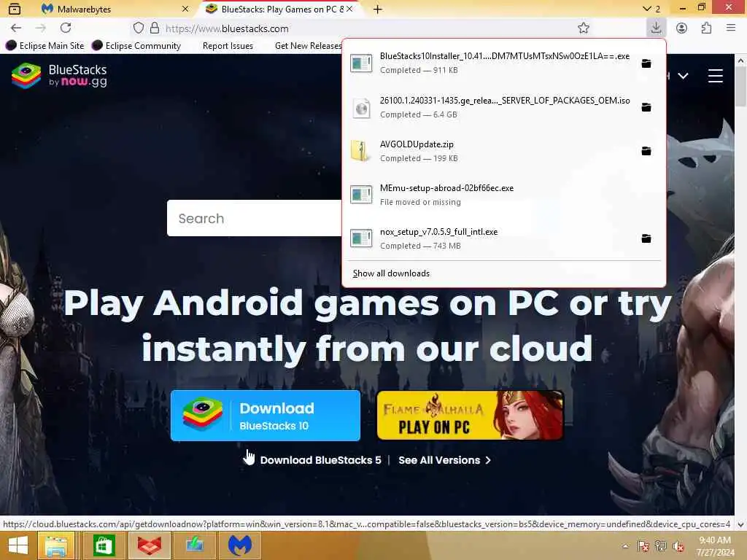This screenshot has width=747, height=560.
Task: Open Malwarebytes from the taskbar
Action: pos(240,545)
